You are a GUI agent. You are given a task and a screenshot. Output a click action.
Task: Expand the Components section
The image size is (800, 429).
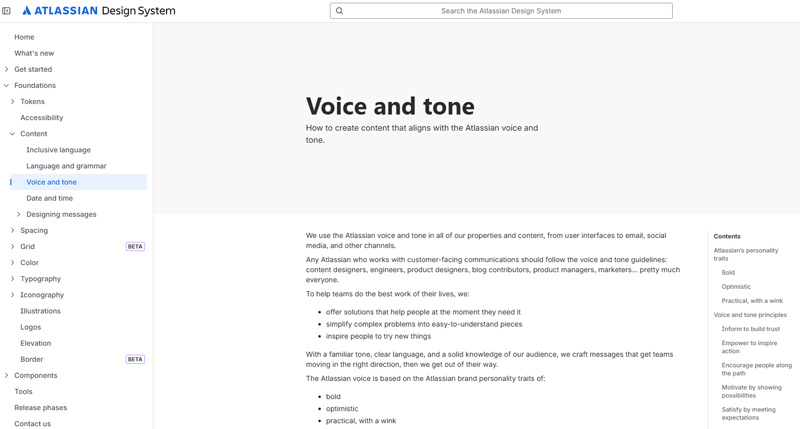point(7,376)
